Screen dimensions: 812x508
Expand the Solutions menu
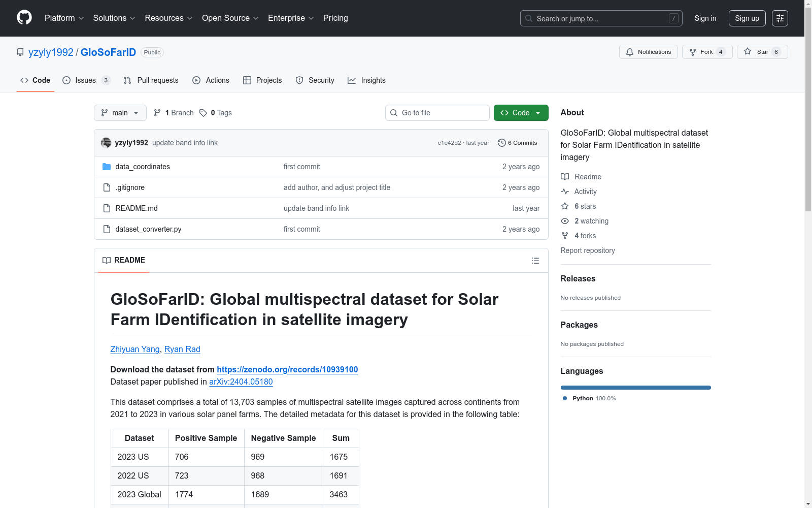click(114, 18)
